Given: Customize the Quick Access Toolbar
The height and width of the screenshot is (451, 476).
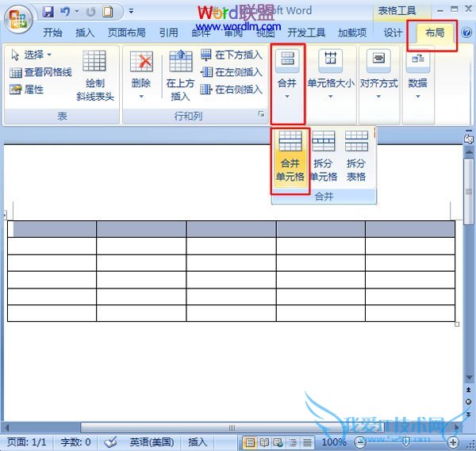Looking at the screenshot, I should (x=131, y=12).
